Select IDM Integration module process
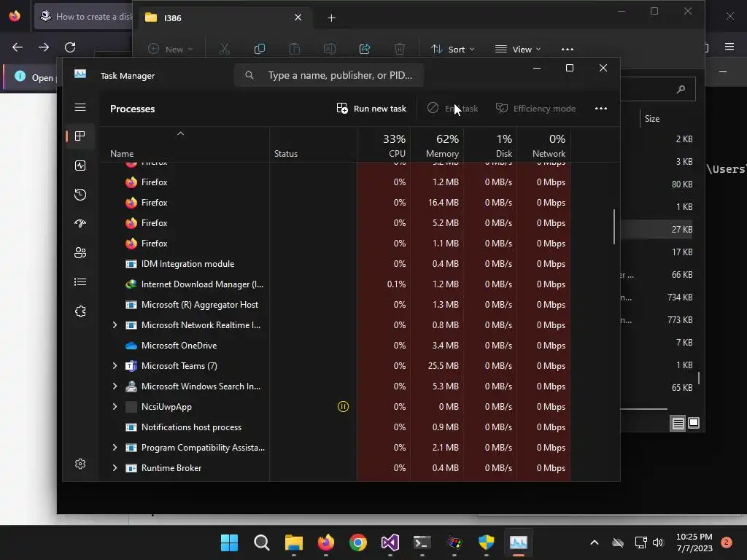The height and width of the screenshot is (560, 747). [x=334, y=264]
